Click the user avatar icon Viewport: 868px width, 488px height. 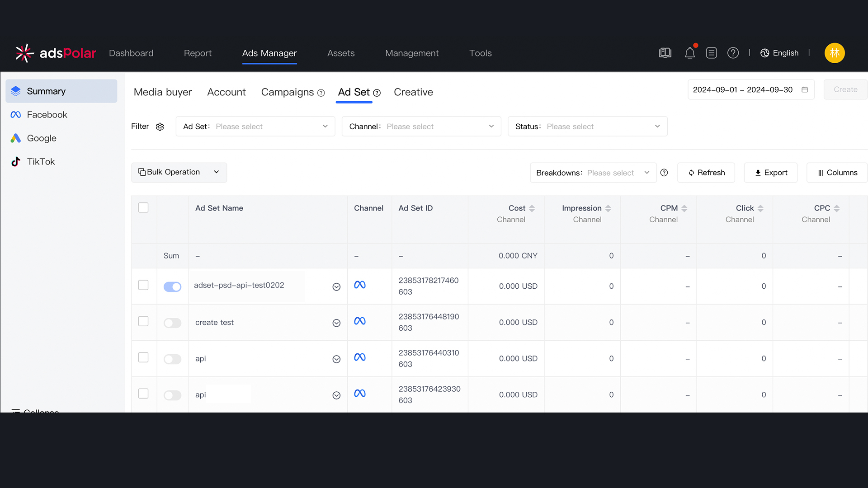[834, 53]
